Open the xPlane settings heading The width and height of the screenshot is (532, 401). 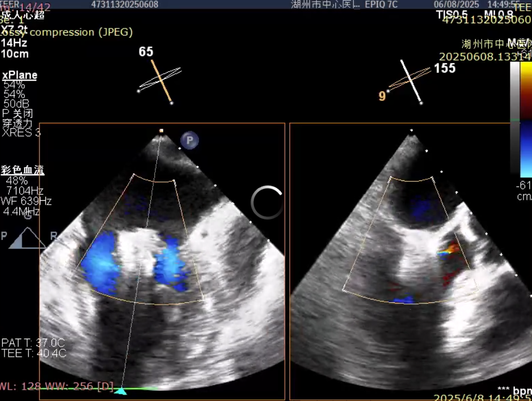coord(20,75)
